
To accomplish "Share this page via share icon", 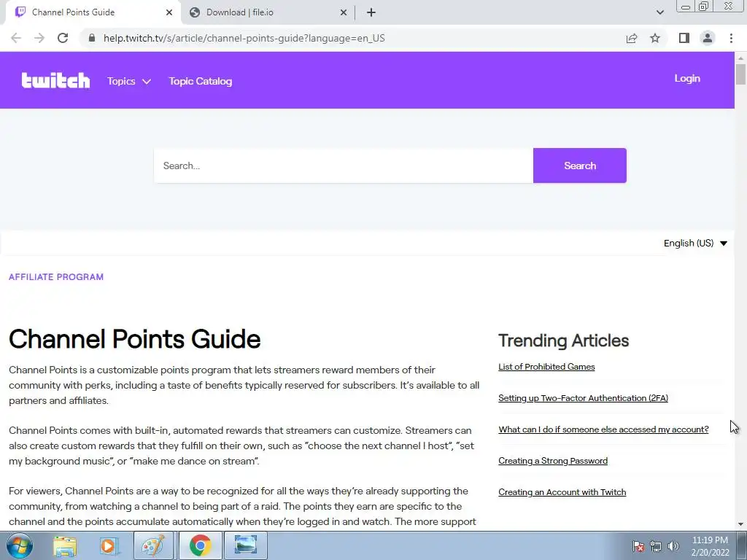I will 632,38.
